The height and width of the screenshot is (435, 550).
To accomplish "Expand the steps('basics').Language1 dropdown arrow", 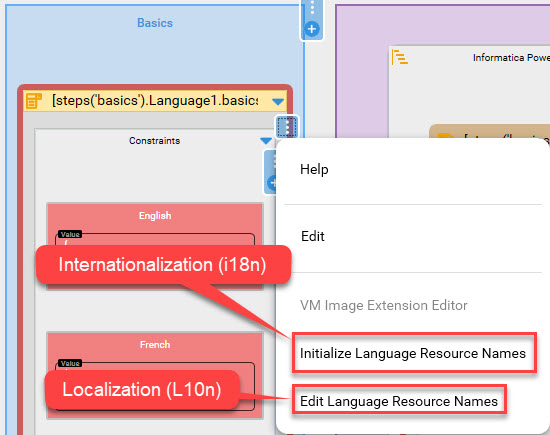I will [278, 102].
